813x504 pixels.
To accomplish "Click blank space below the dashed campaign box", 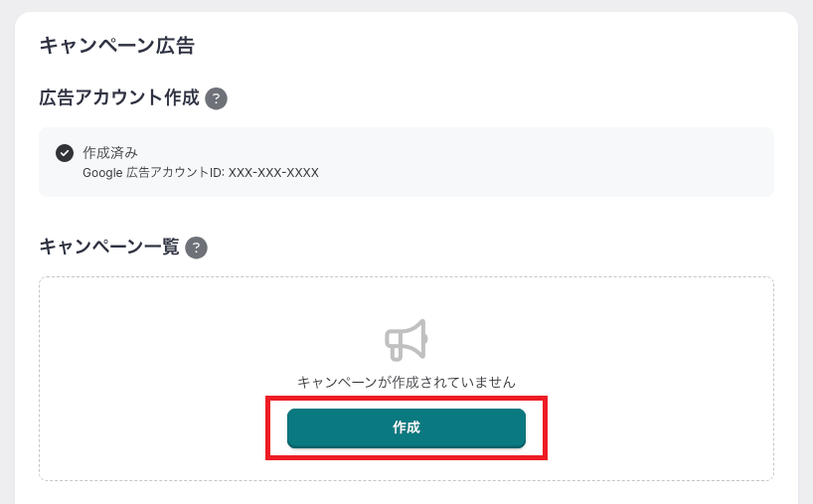I will tap(406, 492).
